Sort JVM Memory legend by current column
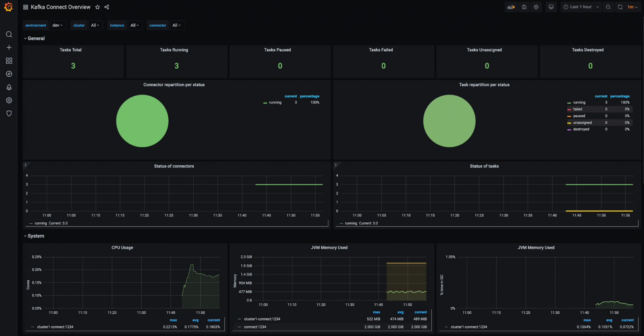 pos(421,312)
